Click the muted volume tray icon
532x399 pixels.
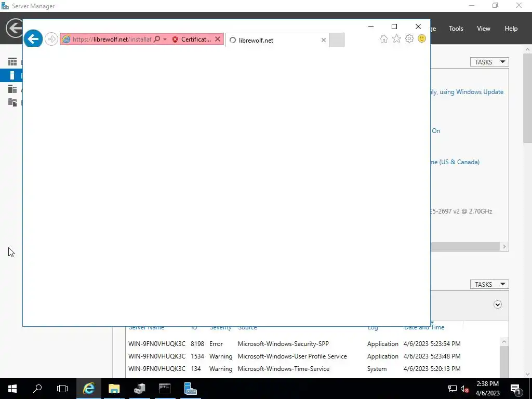point(465,389)
